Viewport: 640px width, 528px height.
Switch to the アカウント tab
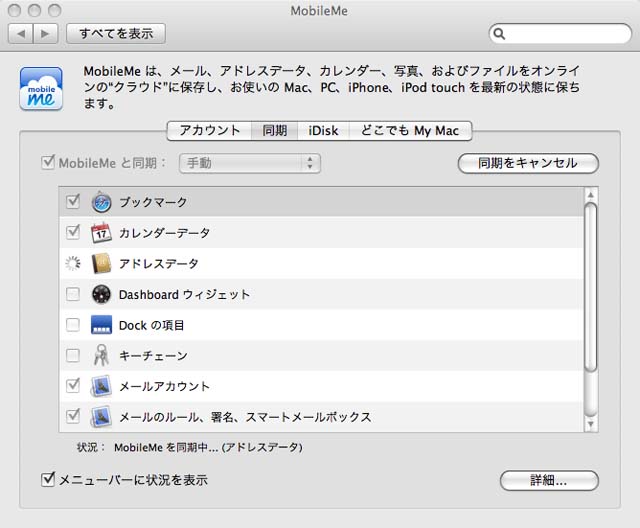click(209, 131)
